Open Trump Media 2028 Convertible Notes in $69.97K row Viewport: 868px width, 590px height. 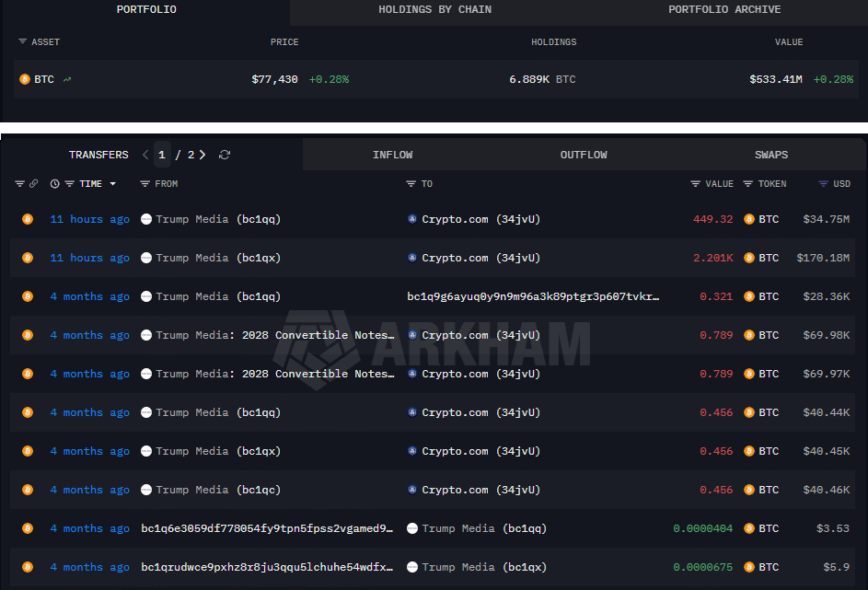click(x=275, y=374)
